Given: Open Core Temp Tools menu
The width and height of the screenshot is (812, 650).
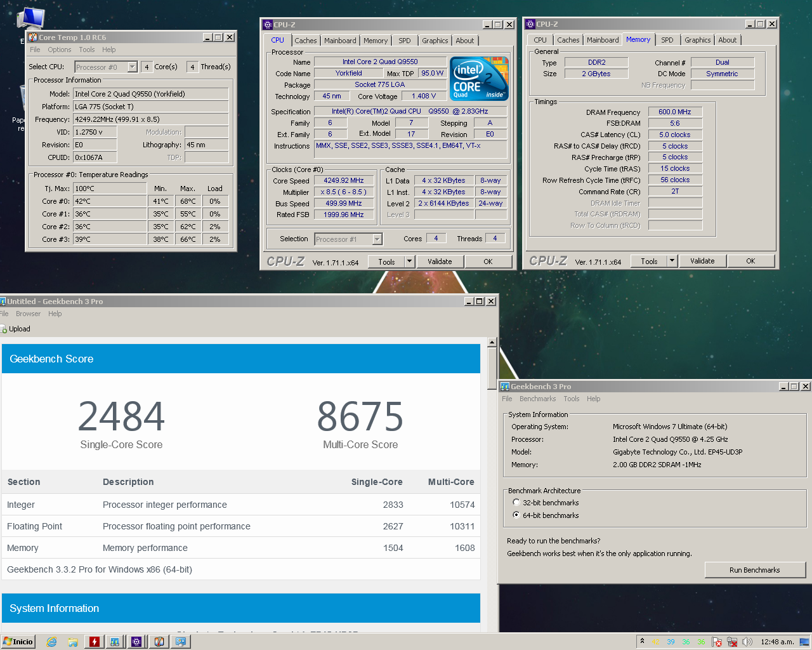Looking at the screenshot, I should (x=87, y=50).
